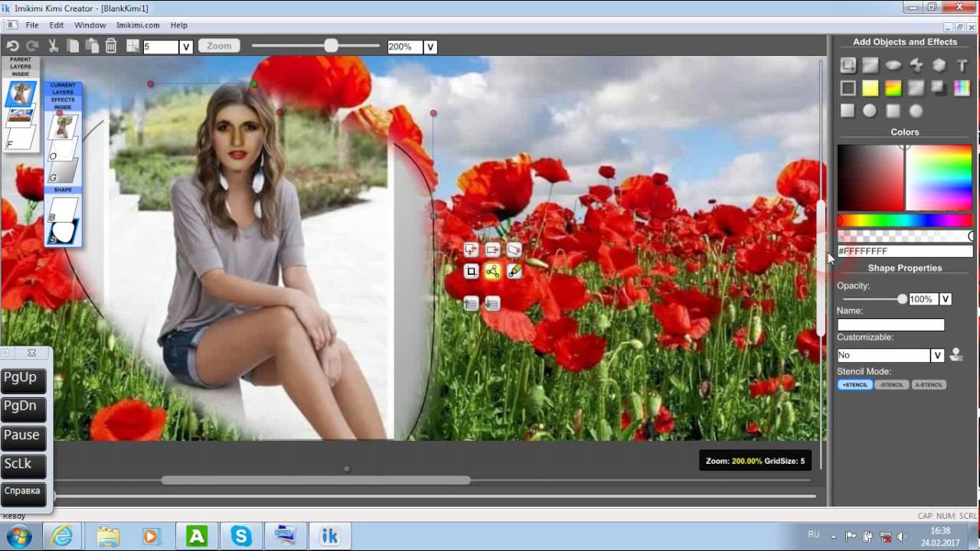
Task: Add a 3D cube object
Action: click(x=939, y=66)
